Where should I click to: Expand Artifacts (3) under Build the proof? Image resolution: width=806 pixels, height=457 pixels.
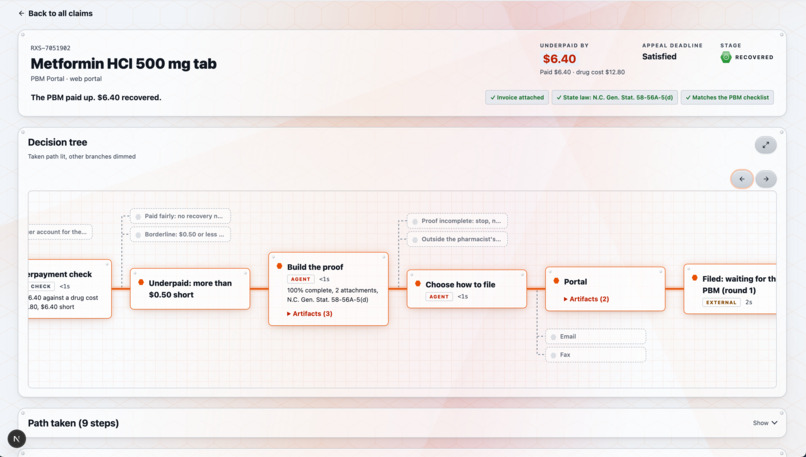click(x=309, y=314)
